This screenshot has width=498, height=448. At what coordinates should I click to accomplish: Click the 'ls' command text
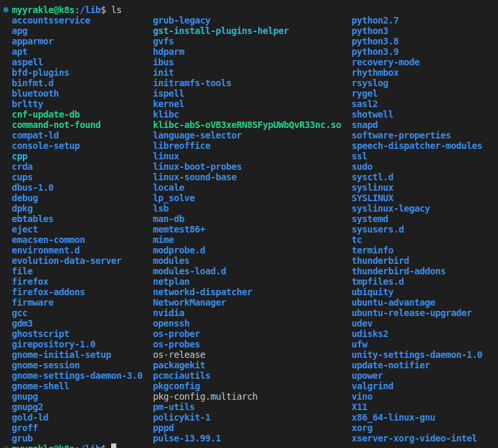click(x=116, y=10)
